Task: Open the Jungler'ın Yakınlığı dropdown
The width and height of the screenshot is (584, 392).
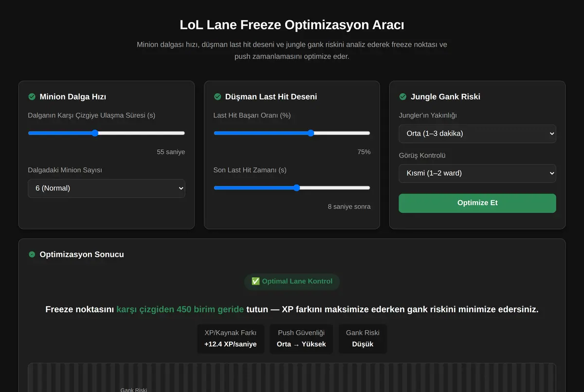Action: [477, 134]
